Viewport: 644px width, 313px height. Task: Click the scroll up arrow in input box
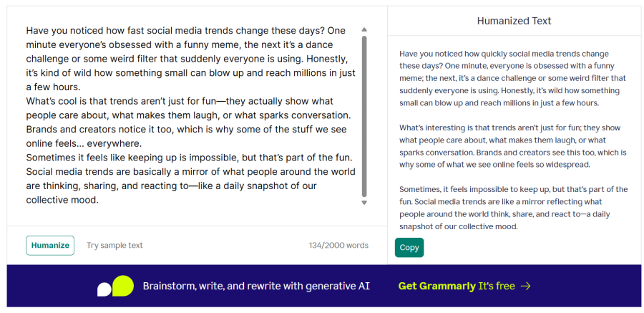(364, 30)
